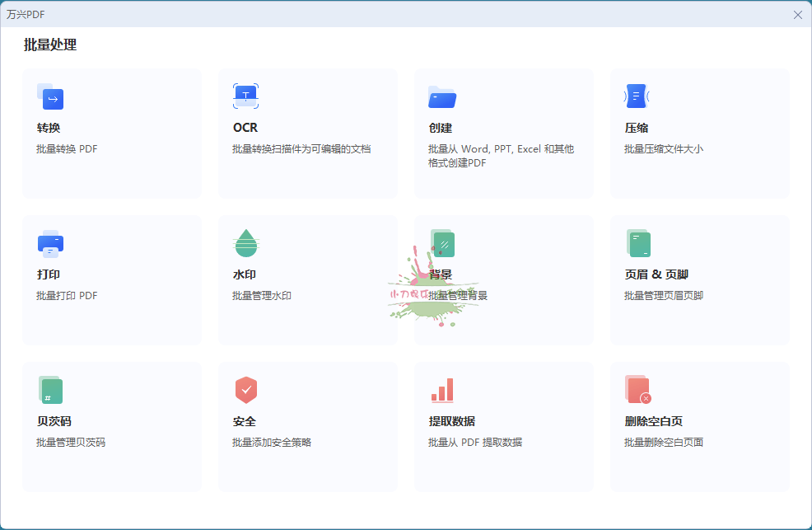Click the Header & Footer (页眉 & 页脚) icon

638,243
